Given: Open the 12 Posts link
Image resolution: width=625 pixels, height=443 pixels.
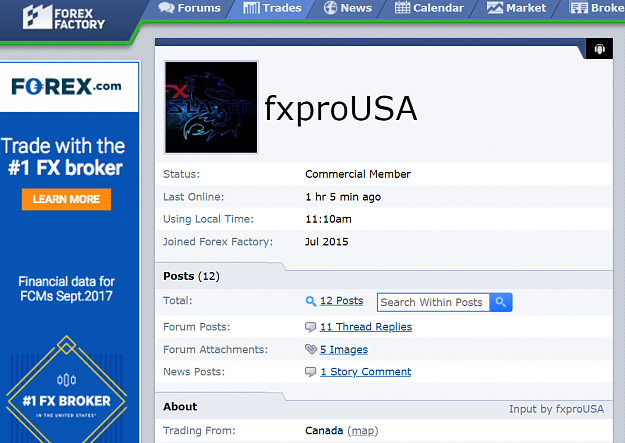Looking at the screenshot, I should (x=342, y=301).
